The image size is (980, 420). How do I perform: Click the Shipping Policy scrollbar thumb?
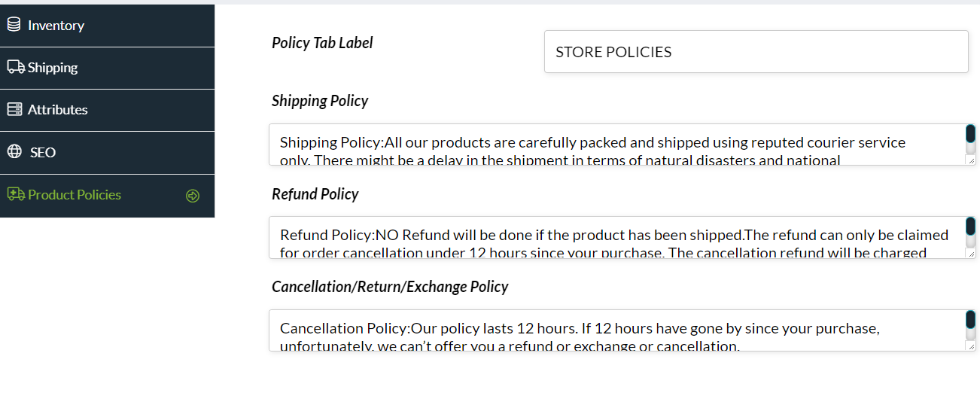pyautogui.click(x=971, y=135)
